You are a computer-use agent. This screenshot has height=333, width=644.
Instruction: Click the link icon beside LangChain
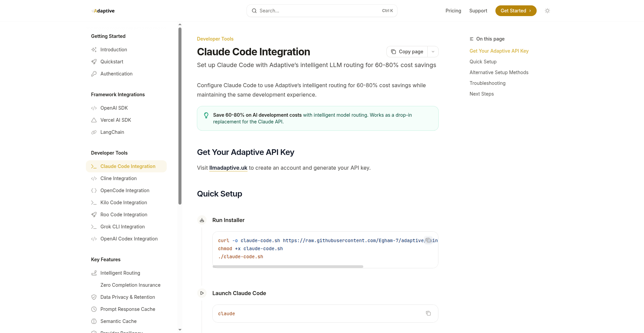pyautogui.click(x=94, y=132)
